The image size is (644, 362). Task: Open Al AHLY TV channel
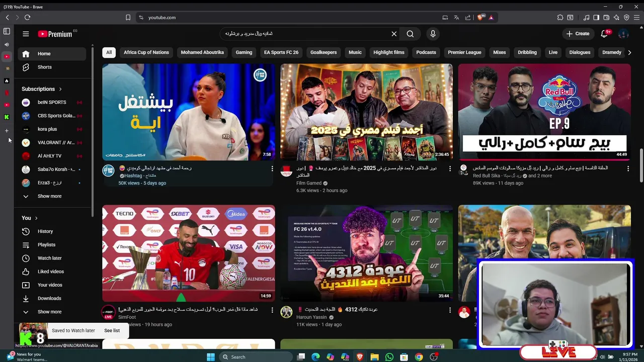pos(52,156)
